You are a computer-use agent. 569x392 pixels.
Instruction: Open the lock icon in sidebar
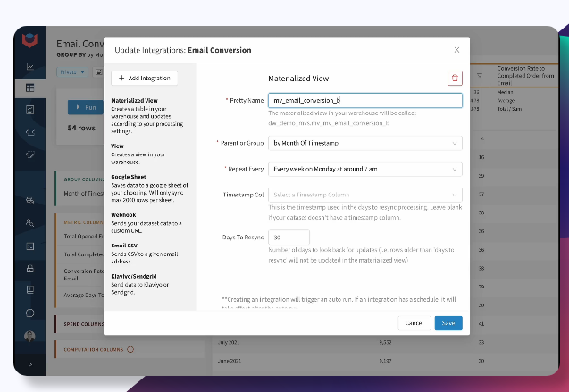pyautogui.click(x=30, y=269)
